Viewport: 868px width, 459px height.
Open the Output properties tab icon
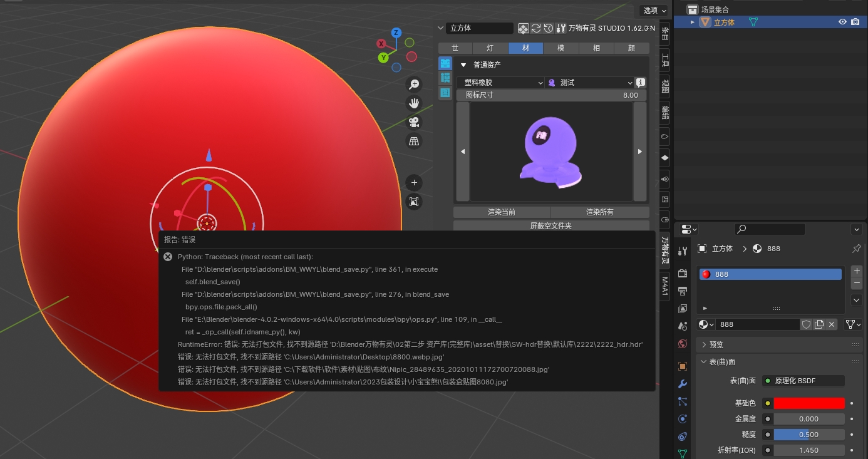point(683,291)
